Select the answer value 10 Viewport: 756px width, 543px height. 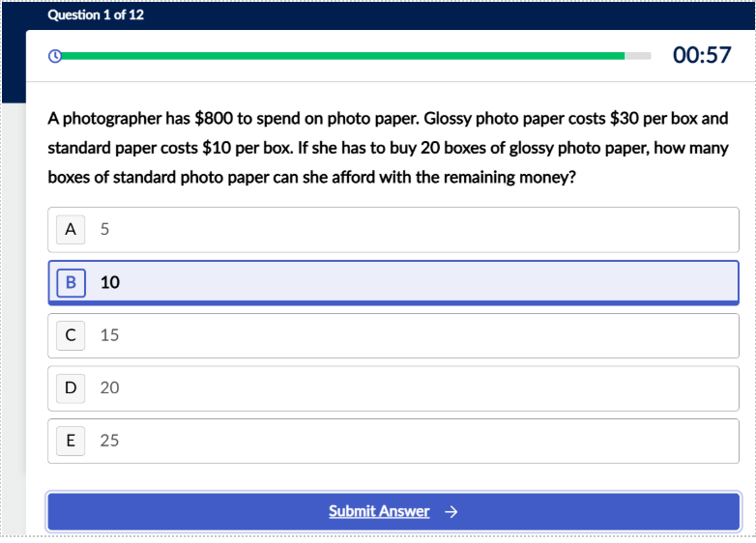click(x=110, y=282)
